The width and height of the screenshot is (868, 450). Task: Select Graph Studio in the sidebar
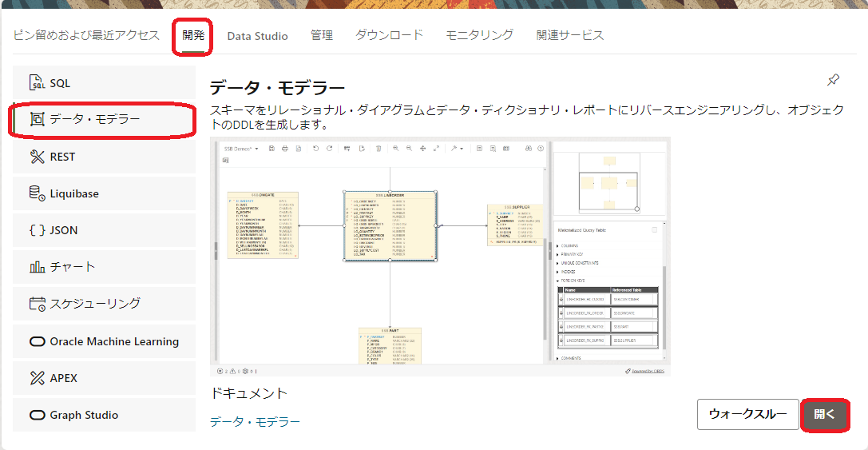(83, 415)
